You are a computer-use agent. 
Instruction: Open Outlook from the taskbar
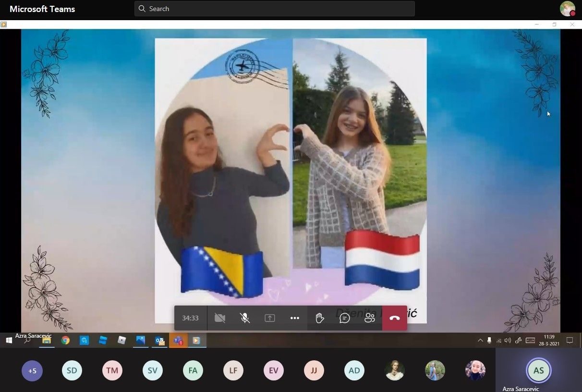(160, 341)
